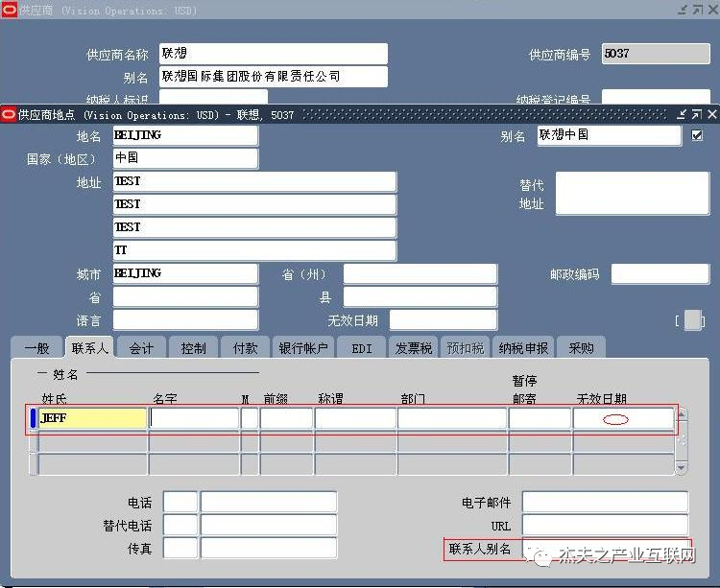
Task: Close the background 供应商 window
Action: pos(712,10)
